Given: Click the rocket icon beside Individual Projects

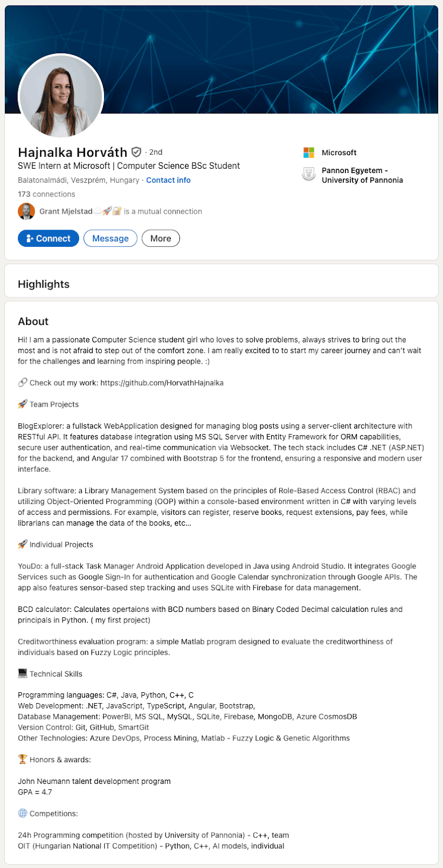Looking at the screenshot, I should (23, 544).
